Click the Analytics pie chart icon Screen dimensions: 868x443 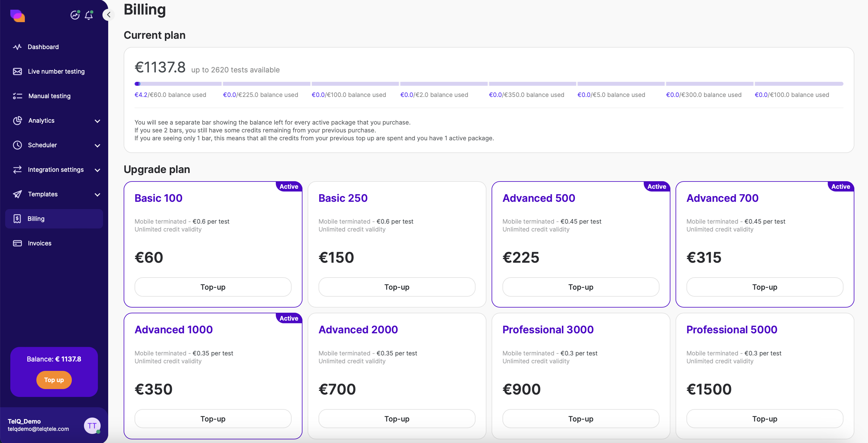point(17,121)
